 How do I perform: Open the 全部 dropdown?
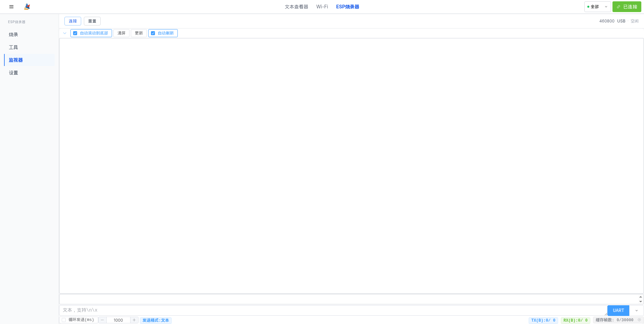597,7
